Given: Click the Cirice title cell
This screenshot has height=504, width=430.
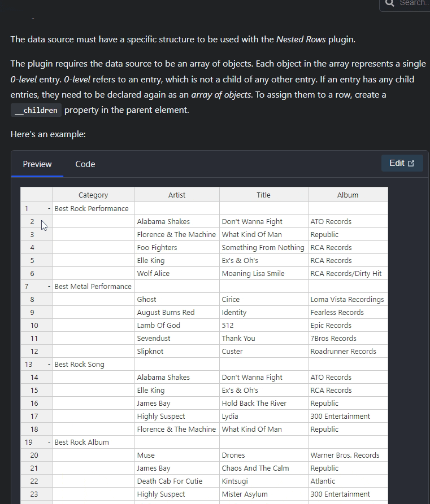Looking at the screenshot, I should 264,299.
